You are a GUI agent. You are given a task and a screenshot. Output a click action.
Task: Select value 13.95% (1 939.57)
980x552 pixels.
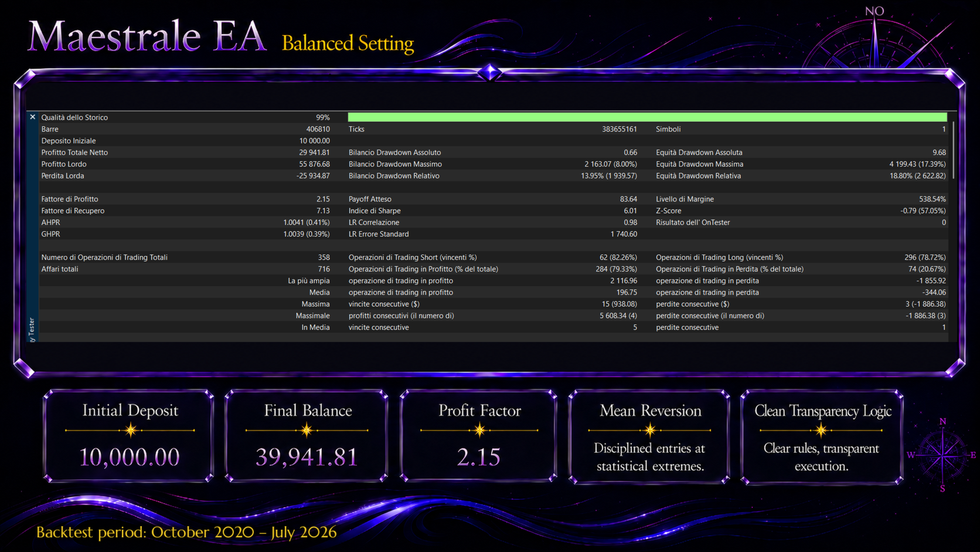point(609,176)
